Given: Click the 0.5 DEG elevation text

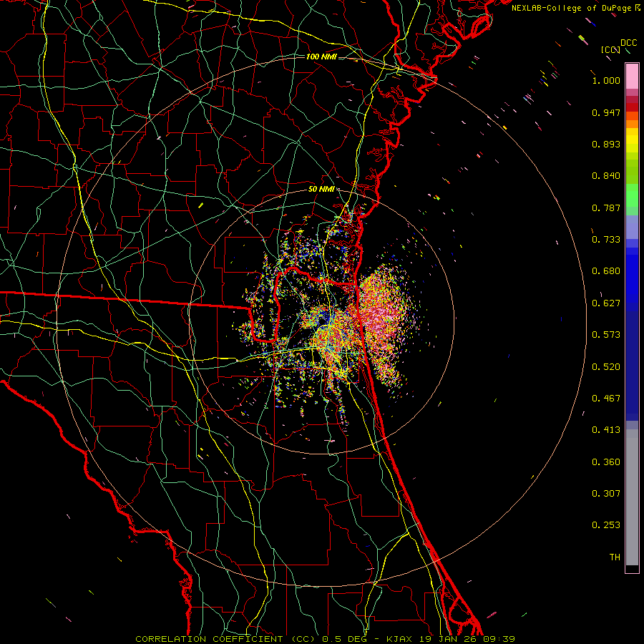Looking at the screenshot, I should point(346,639).
